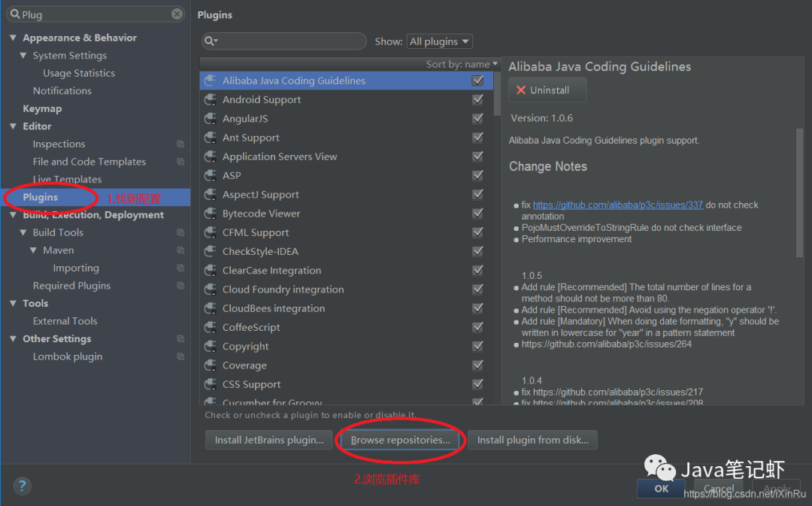The image size is (812, 506).
Task: Select External Tools in settings tree
Action: tap(65, 321)
